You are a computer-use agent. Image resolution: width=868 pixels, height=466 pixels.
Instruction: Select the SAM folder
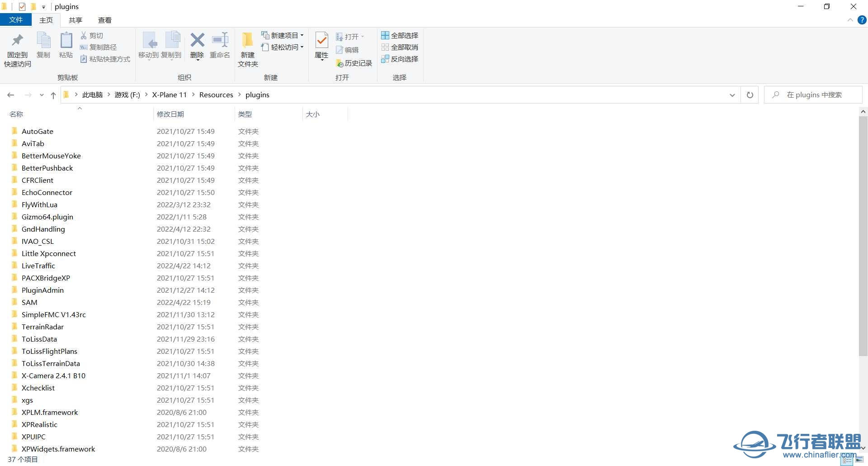[29, 302]
